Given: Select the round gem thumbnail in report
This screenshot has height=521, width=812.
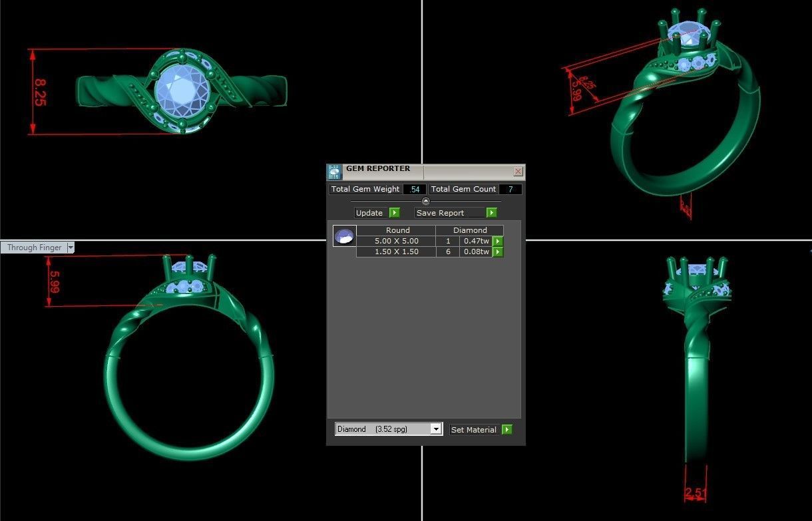Looking at the screenshot, I should (344, 236).
